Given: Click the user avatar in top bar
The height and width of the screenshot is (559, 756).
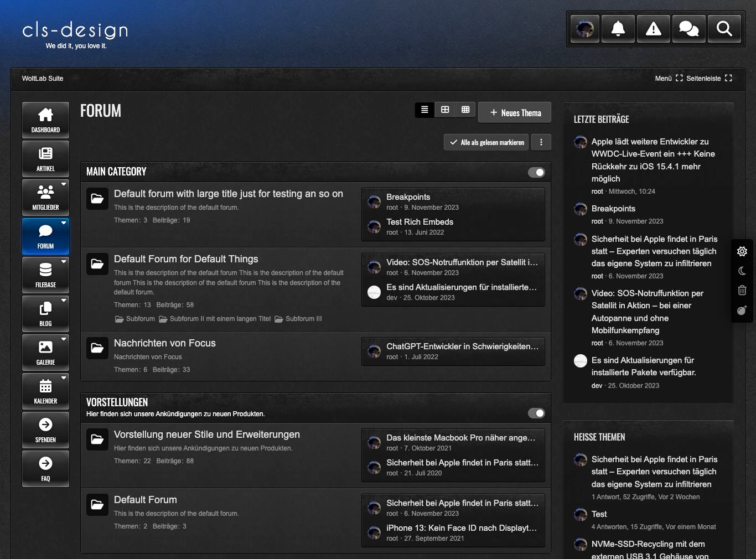Looking at the screenshot, I should pyautogui.click(x=585, y=28).
